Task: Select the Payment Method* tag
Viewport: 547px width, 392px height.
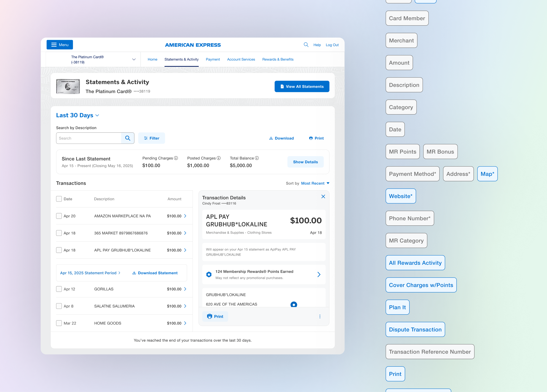Action: click(x=412, y=174)
